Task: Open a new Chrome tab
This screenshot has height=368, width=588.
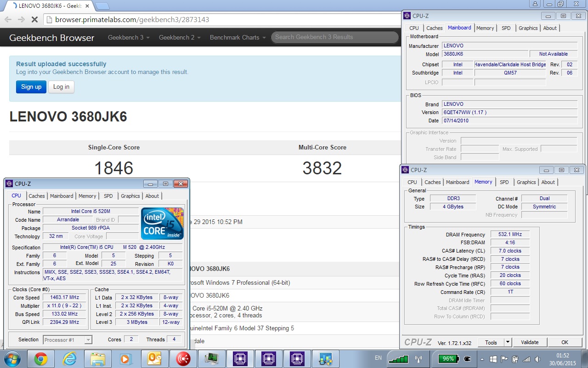Action: point(102,6)
